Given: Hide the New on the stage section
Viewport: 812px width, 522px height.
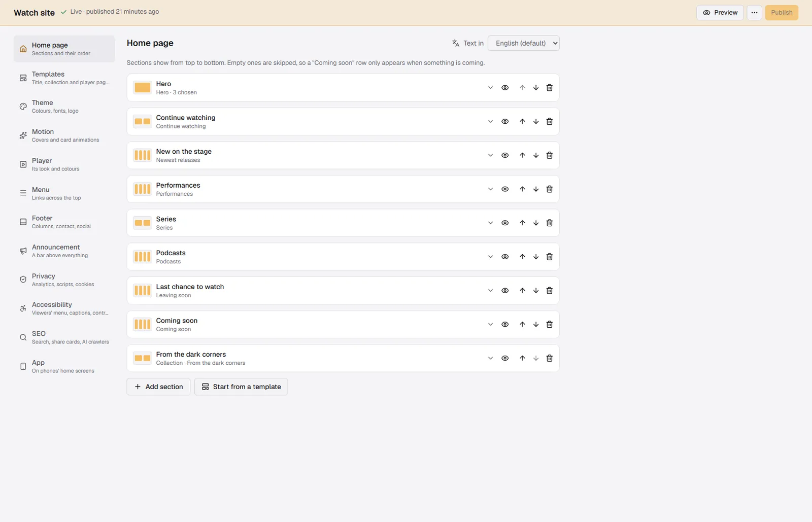Looking at the screenshot, I should click(505, 155).
